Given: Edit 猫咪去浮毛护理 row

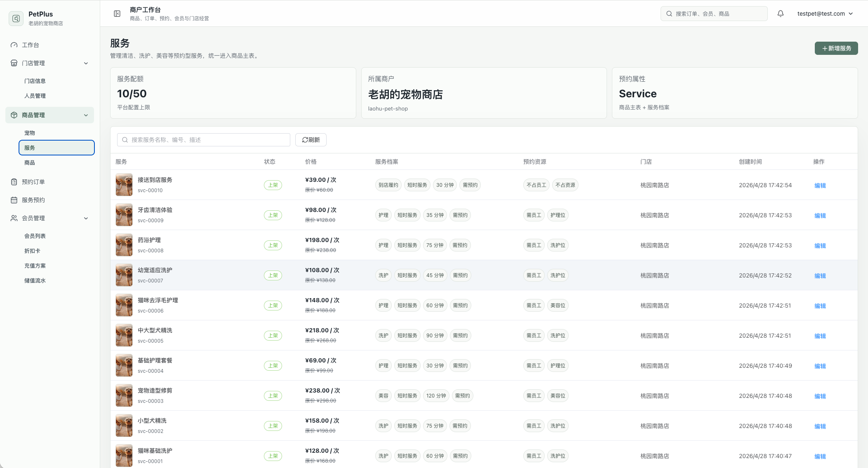Looking at the screenshot, I should point(820,306).
